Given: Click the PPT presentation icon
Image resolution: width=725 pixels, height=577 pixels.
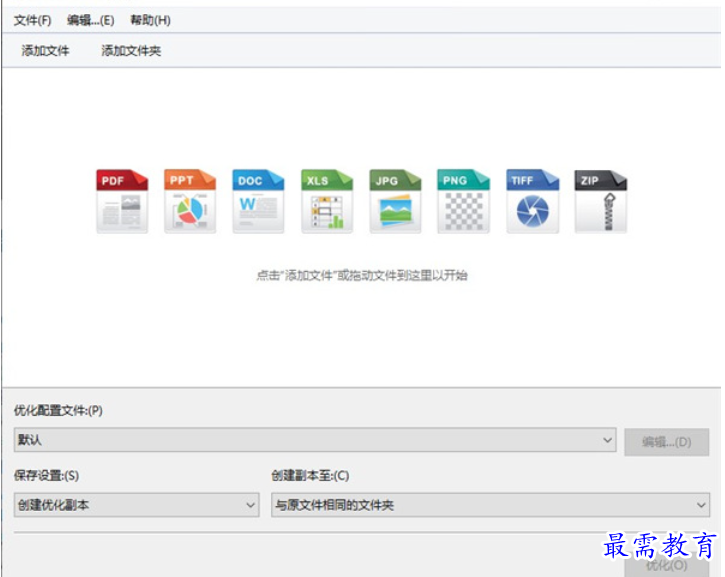Looking at the screenshot, I should 190,201.
